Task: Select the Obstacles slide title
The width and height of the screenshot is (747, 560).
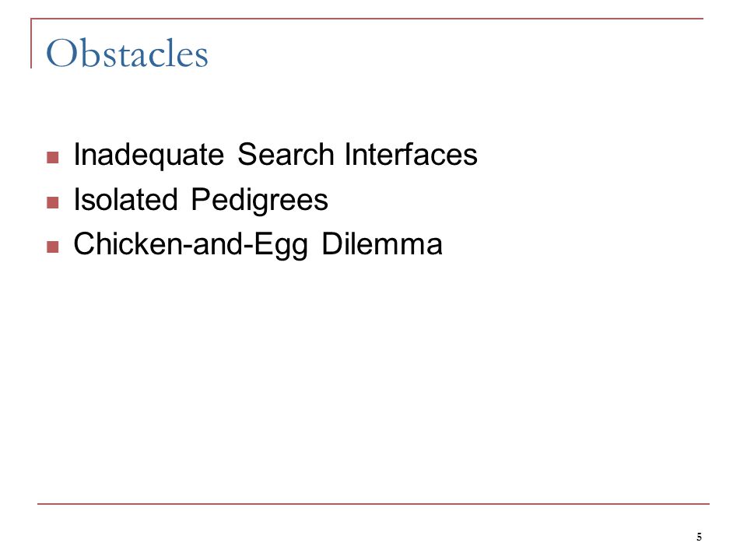Action: click(x=127, y=53)
